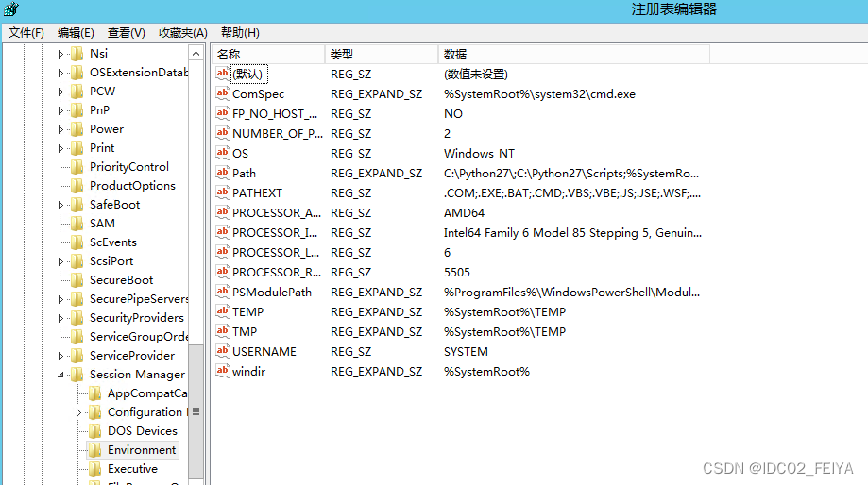Select the PROCESSOR_I value name
The image size is (868, 485).
pyautogui.click(x=275, y=232)
